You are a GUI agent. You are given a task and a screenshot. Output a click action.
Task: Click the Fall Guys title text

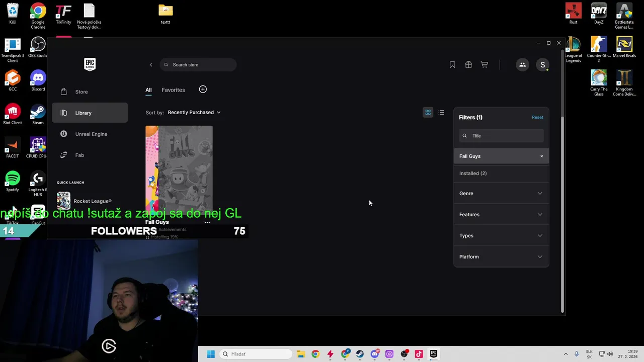click(157, 222)
